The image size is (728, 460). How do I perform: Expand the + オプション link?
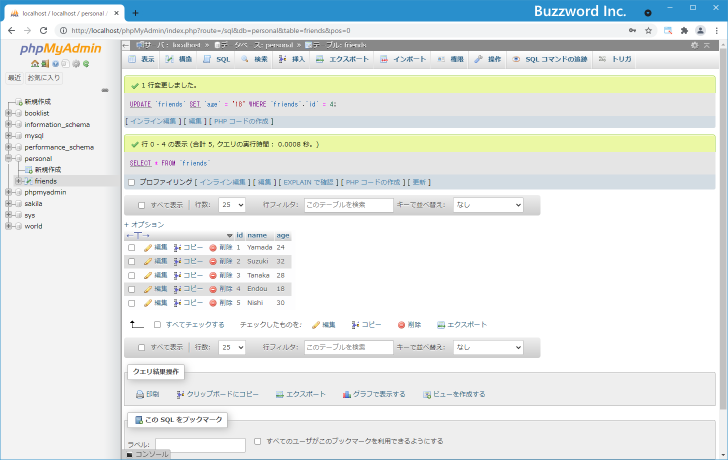coord(144,225)
